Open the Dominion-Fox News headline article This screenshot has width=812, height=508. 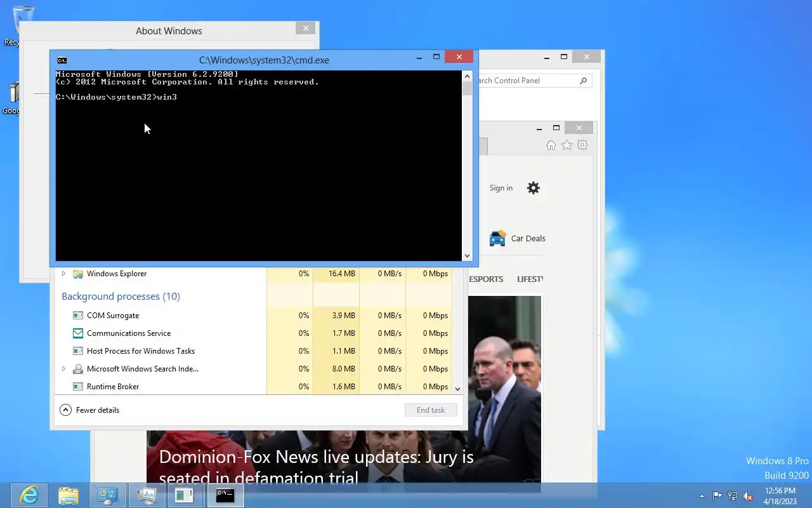click(x=316, y=466)
